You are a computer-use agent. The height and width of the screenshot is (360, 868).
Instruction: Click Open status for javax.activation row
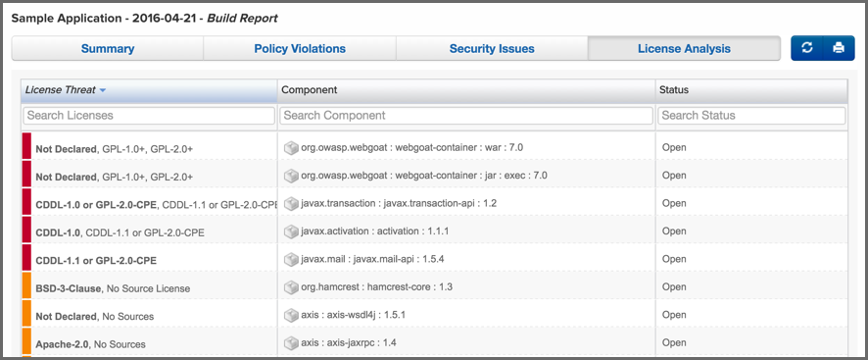674,231
